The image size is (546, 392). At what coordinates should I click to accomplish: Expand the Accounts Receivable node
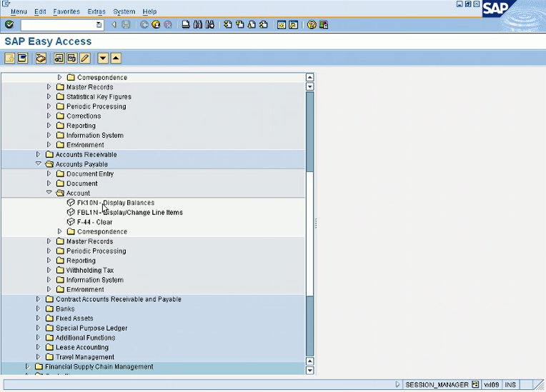pyautogui.click(x=39, y=154)
